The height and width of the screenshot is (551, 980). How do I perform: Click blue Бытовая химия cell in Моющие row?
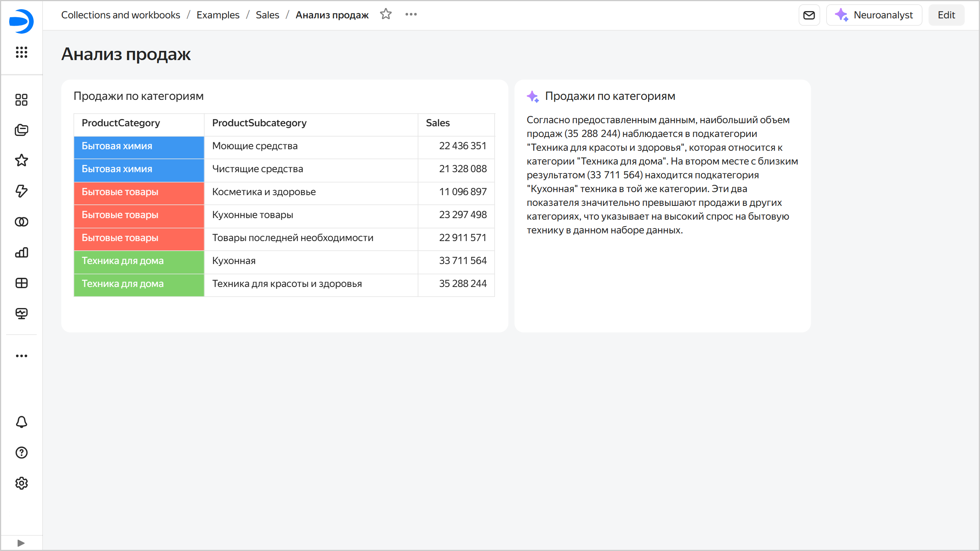[x=139, y=147]
